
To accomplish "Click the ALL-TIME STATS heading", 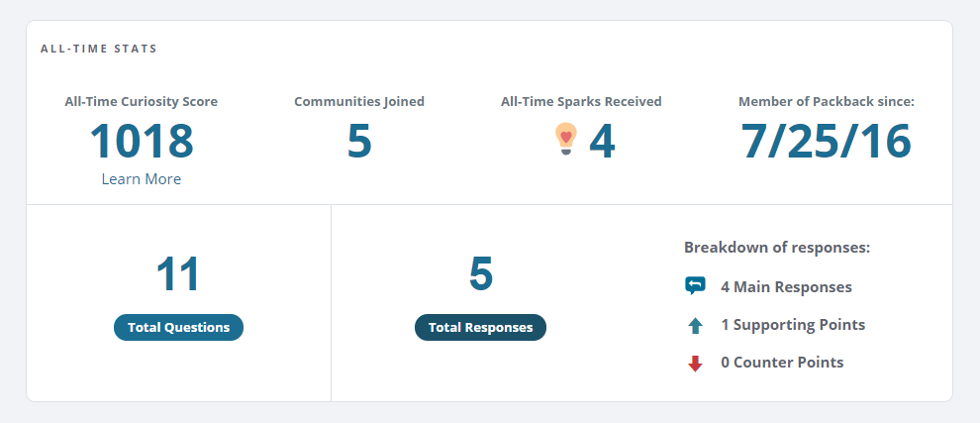I will pos(99,48).
